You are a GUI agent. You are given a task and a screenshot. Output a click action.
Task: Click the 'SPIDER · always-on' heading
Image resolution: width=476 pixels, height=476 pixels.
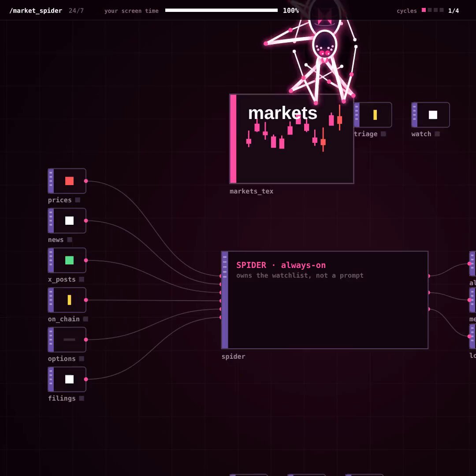pyautogui.click(x=281, y=265)
